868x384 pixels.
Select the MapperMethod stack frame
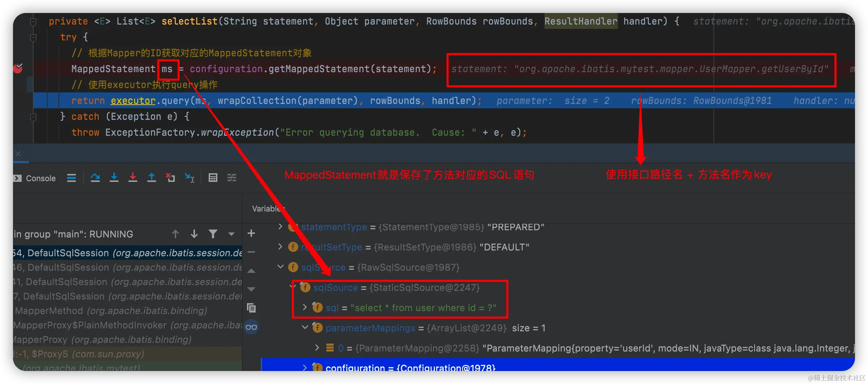(127, 311)
